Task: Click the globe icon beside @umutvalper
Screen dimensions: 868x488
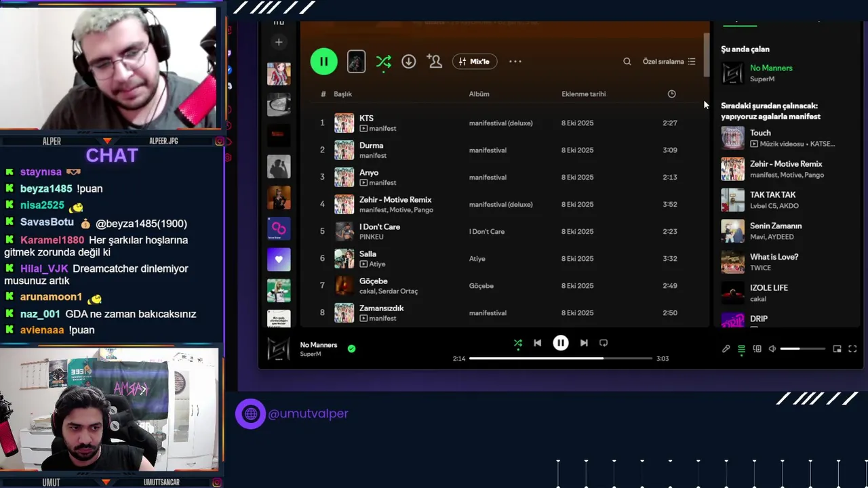Action: [x=251, y=413]
